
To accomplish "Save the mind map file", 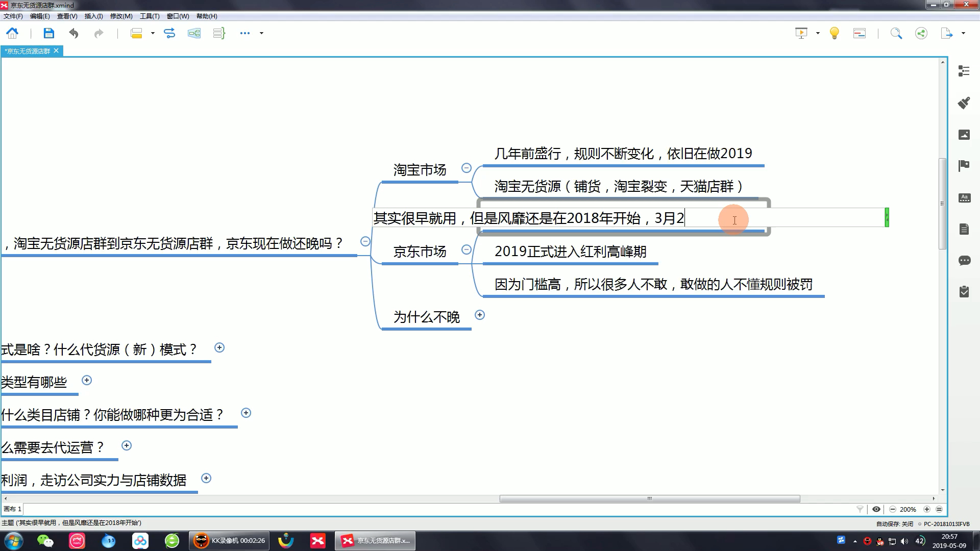I will 48,33.
